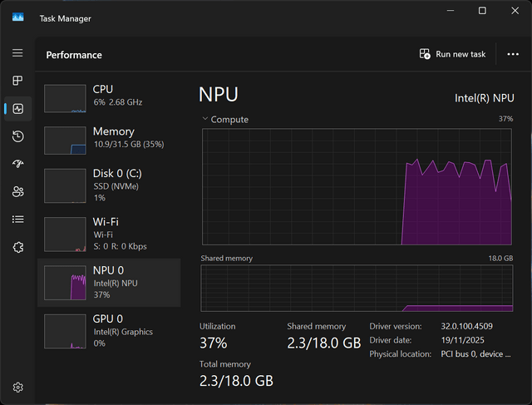This screenshot has width=532, height=405.
Task: Open Task Manager settings gear
Action: coord(18,387)
